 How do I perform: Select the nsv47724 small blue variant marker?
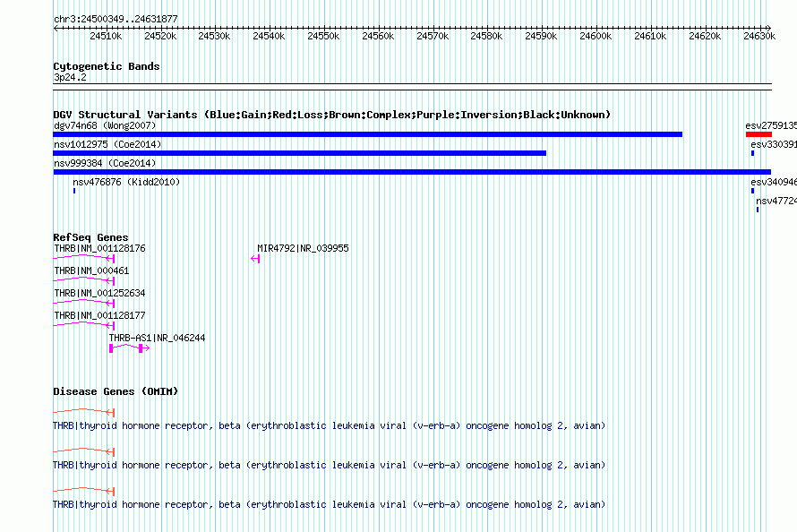(758, 210)
